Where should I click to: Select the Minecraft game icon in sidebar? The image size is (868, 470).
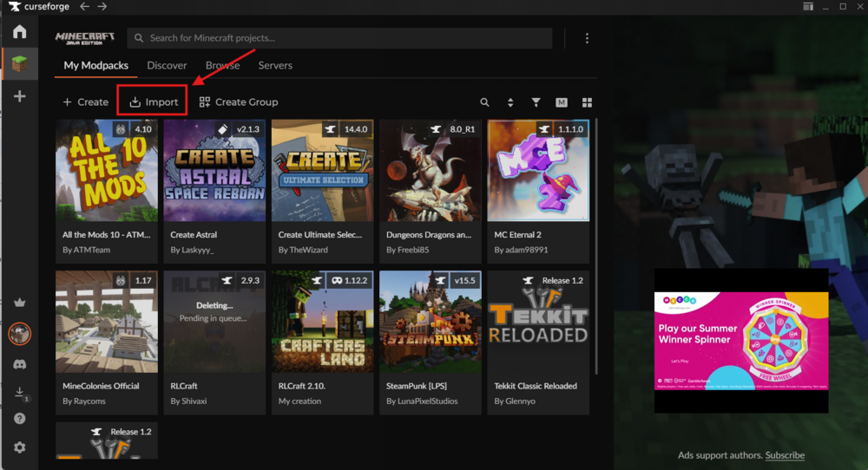(x=19, y=63)
